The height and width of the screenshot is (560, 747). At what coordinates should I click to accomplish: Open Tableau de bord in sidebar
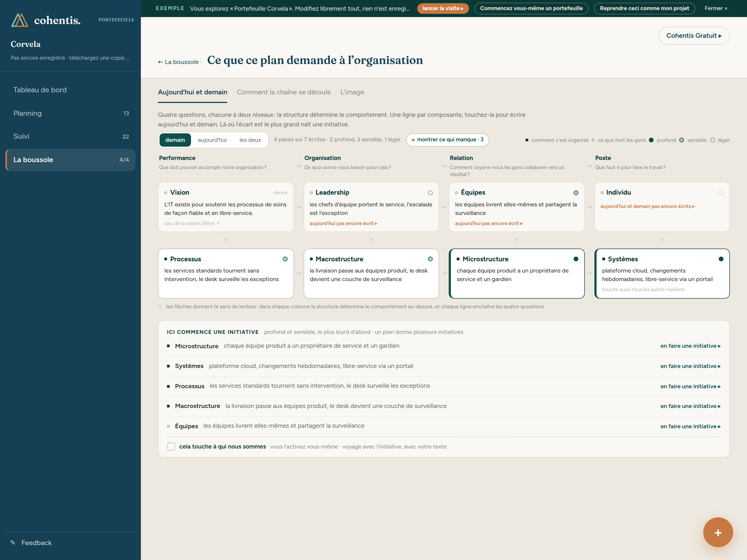tap(70, 90)
